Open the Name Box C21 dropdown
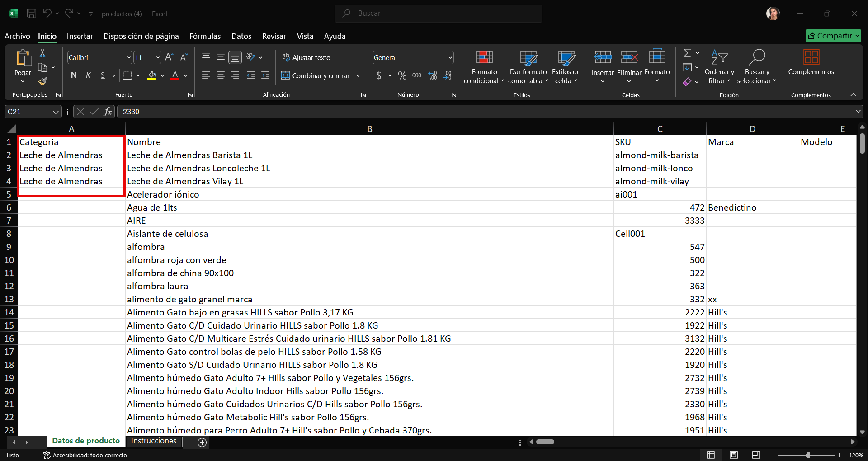 (x=56, y=112)
